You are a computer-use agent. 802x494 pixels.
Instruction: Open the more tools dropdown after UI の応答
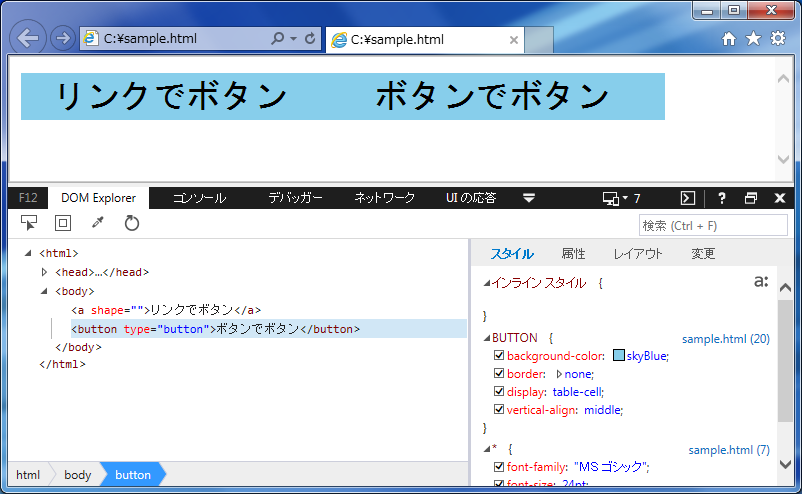tap(529, 198)
